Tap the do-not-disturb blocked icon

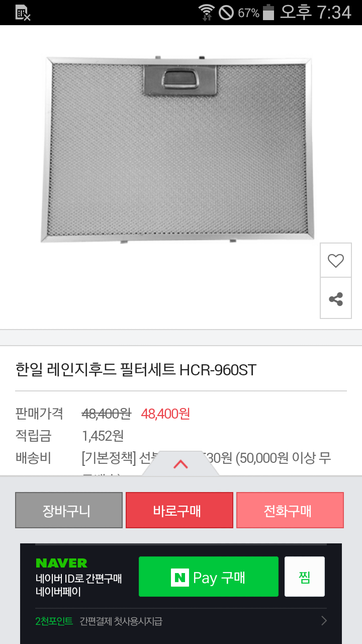click(x=226, y=13)
